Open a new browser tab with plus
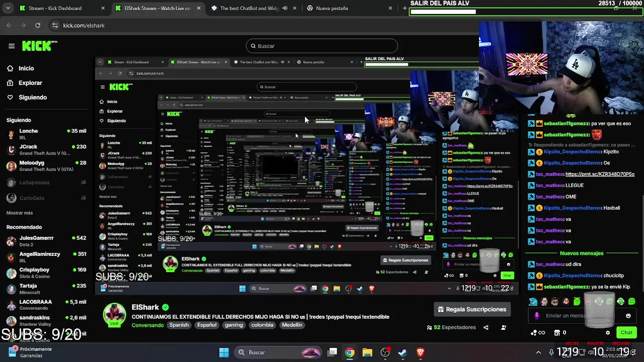The height and width of the screenshot is (362, 644). pos(405,8)
